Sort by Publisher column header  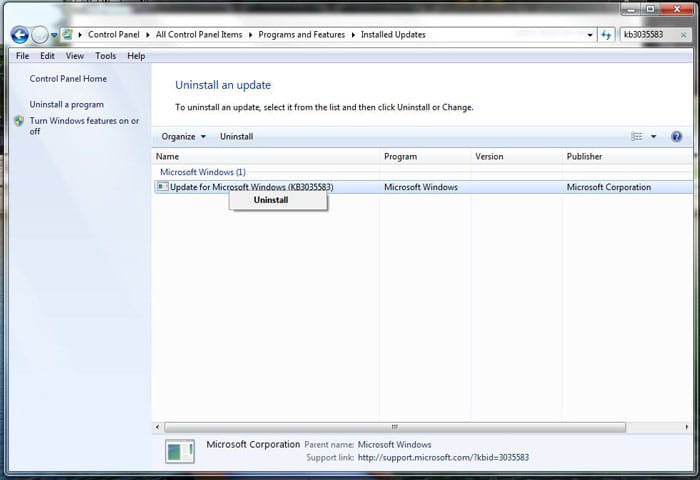(x=628, y=156)
